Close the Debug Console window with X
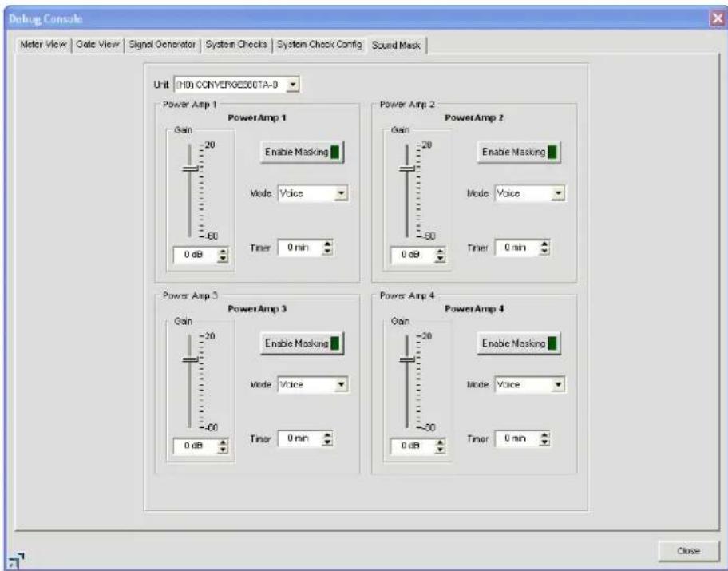 click(x=718, y=18)
